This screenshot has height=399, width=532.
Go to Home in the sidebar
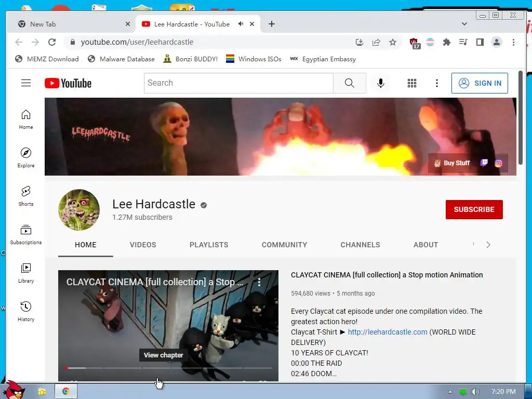[x=26, y=119]
